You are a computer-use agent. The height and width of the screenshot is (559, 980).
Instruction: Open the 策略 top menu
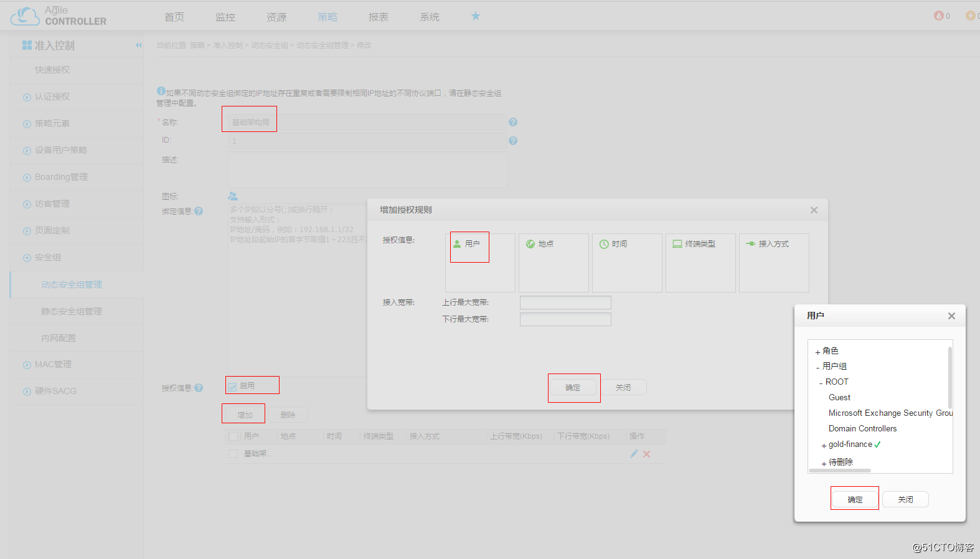coord(327,17)
